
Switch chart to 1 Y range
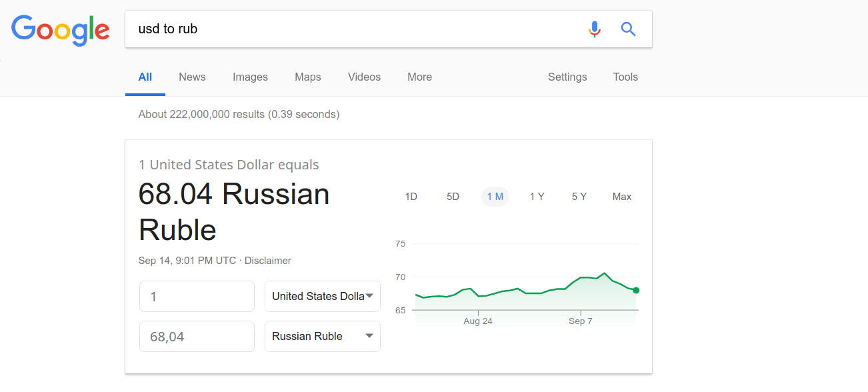click(537, 197)
